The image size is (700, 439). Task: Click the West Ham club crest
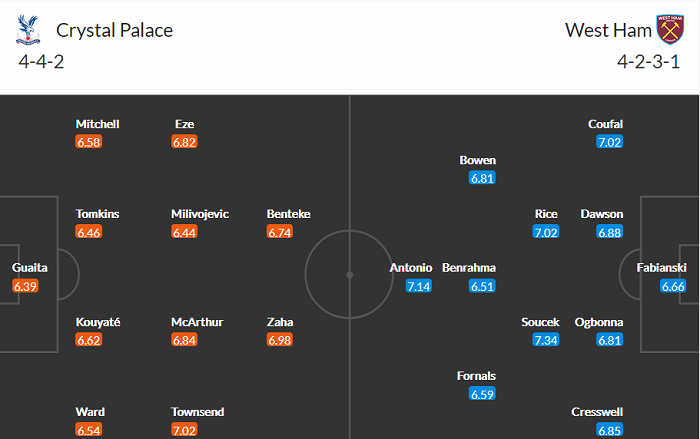click(x=668, y=30)
